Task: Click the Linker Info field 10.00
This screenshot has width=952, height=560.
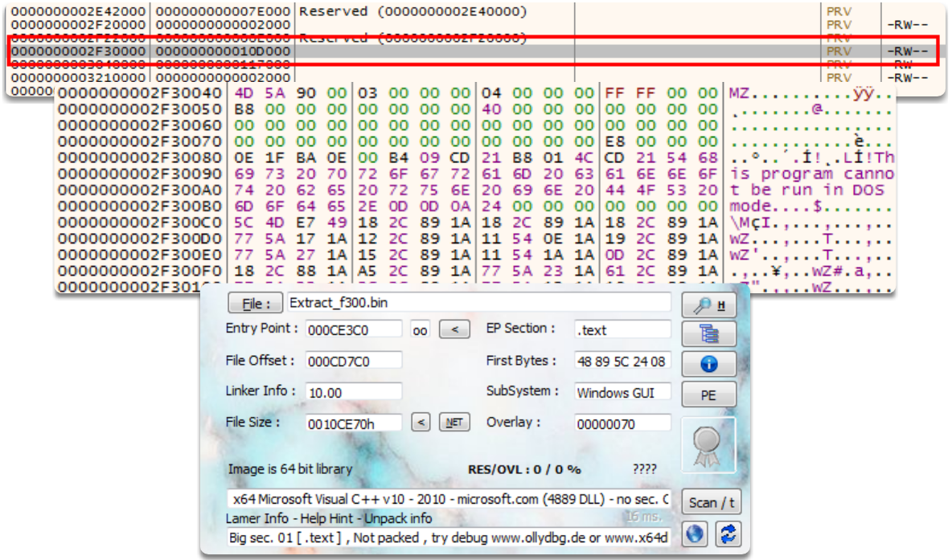Action: pyautogui.click(x=353, y=392)
